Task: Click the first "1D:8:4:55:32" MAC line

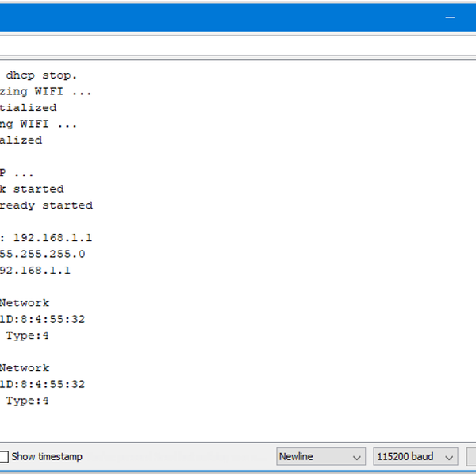Action: [42, 319]
